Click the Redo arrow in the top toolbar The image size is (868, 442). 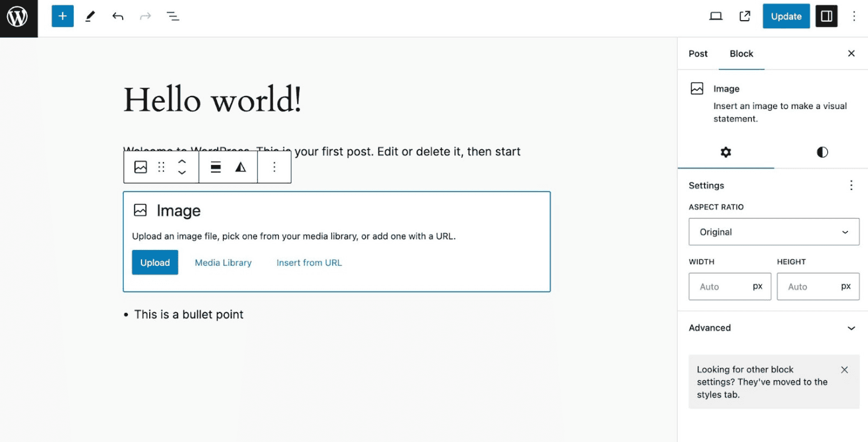145,16
